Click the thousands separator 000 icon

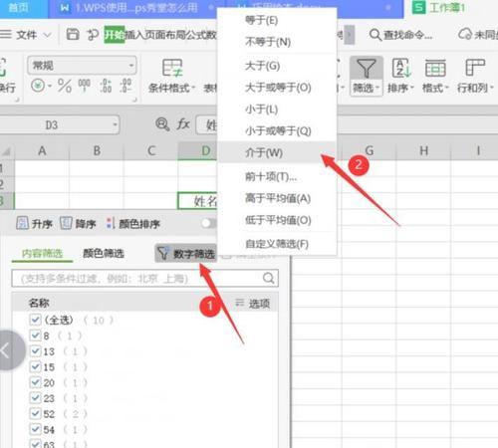[x=84, y=85]
